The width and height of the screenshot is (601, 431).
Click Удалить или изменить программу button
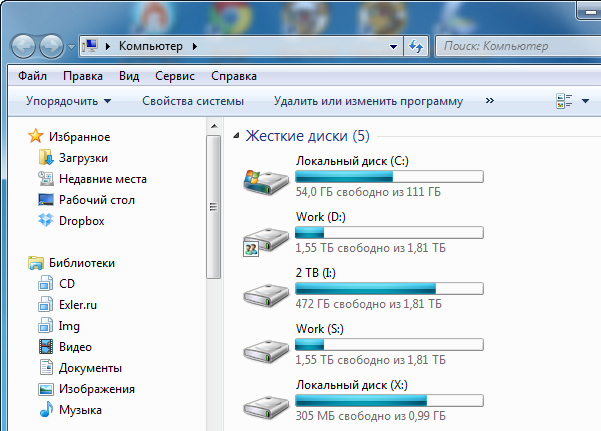coord(368,101)
